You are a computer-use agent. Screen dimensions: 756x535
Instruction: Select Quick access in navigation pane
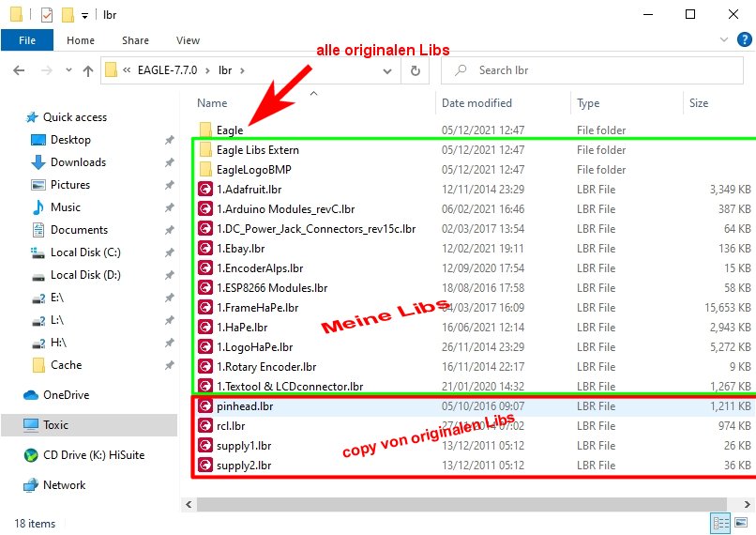75,117
